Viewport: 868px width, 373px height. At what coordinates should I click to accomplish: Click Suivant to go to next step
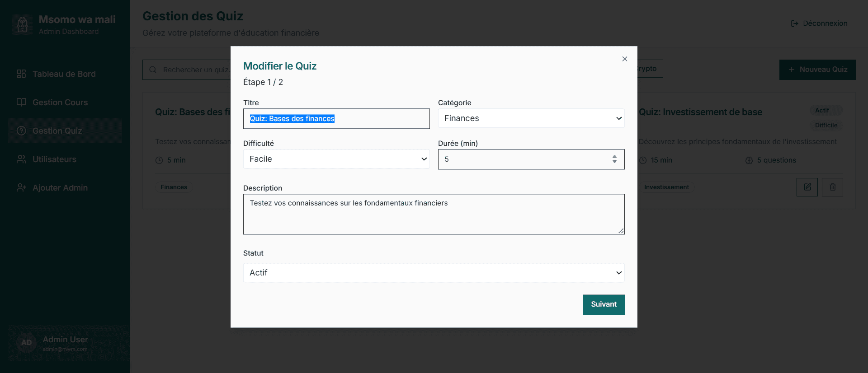click(x=604, y=304)
